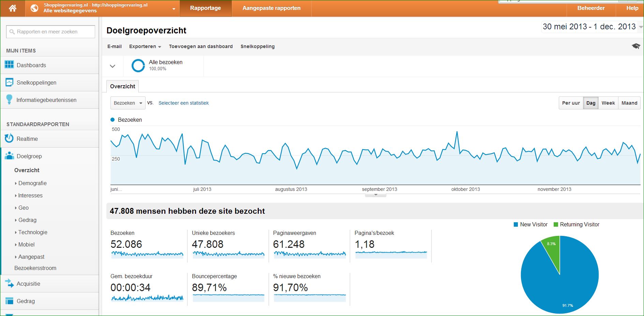Click the Alle bezoeken segment circle
This screenshot has width=644, height=316.
point(138,65)
